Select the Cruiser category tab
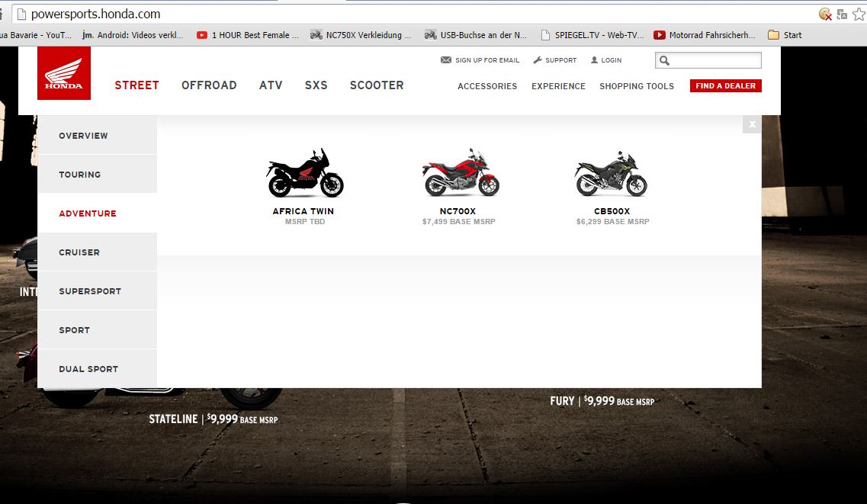This screenshot has width=867, height=504. pos(98,252)
